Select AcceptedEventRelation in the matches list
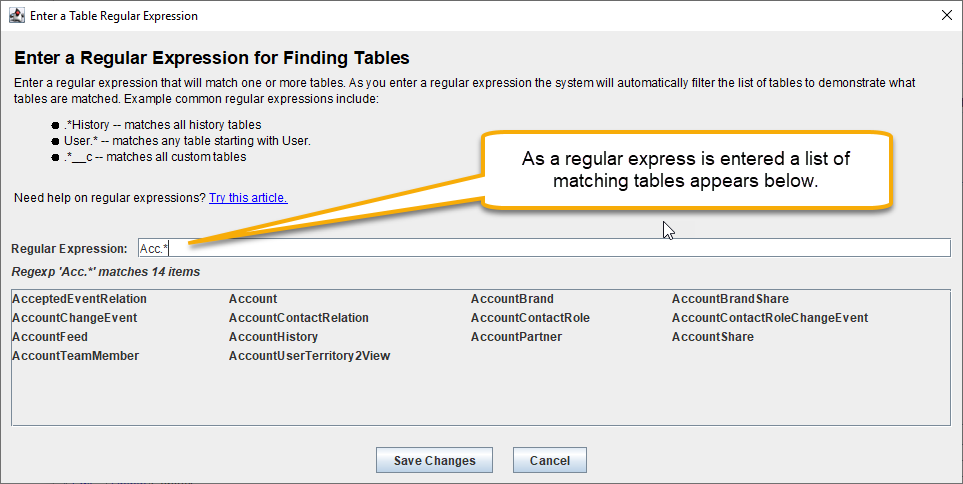 [79, 299]
